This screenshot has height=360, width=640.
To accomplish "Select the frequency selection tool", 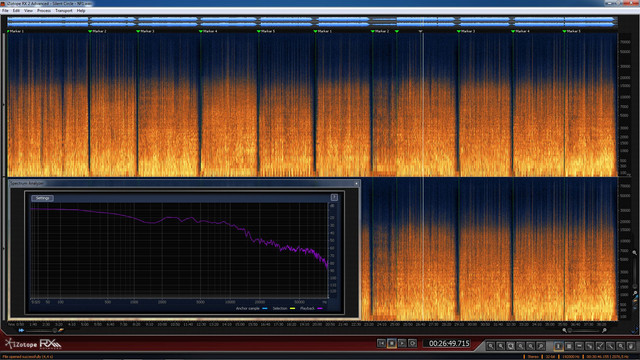I will [x=579, y=346].
